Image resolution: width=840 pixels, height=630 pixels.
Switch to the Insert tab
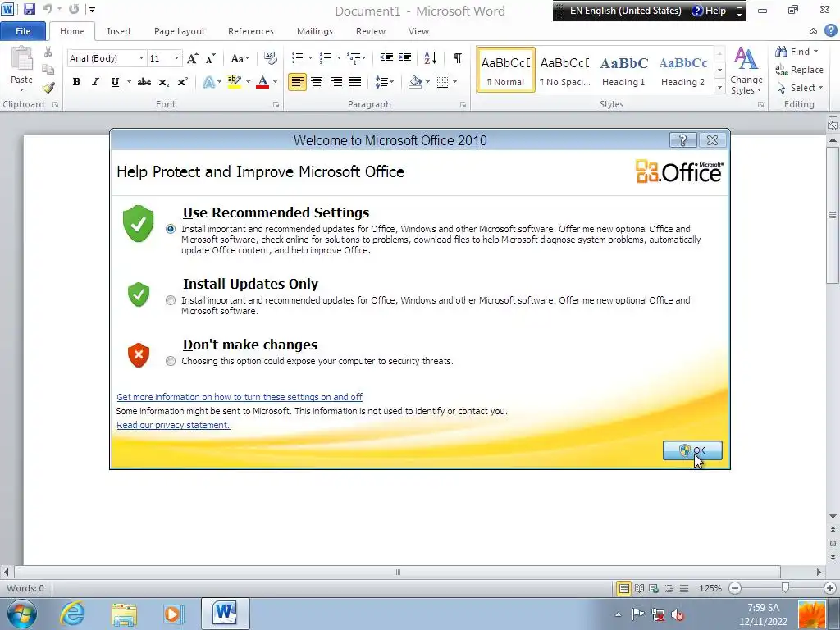[119, 31]
